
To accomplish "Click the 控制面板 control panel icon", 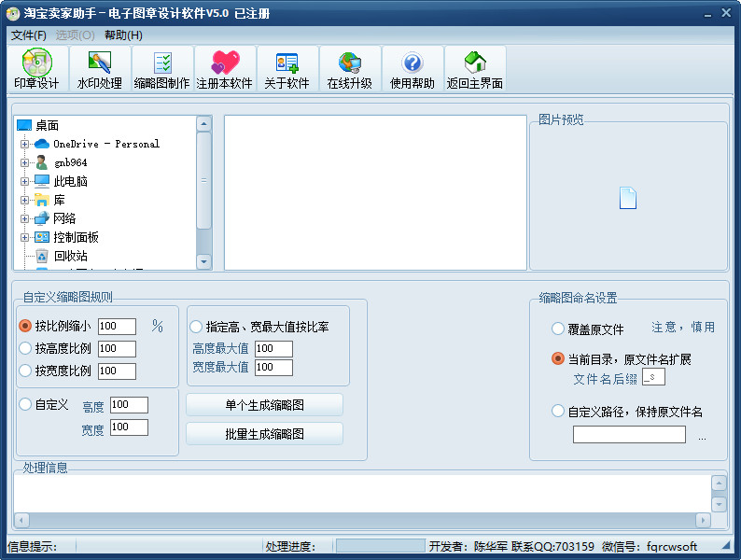I will coord(42,237).
